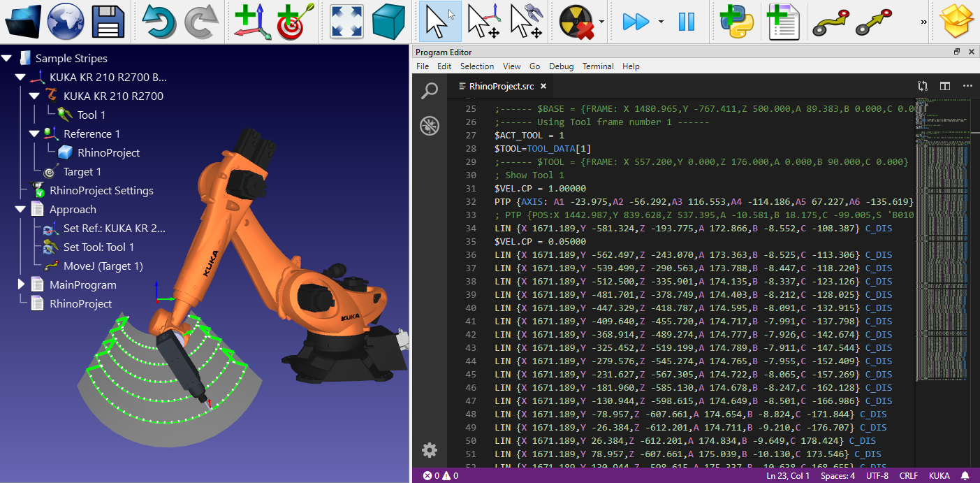Open notifications bell icon
The image size is (980, 483).
click(x=965, y=475)
